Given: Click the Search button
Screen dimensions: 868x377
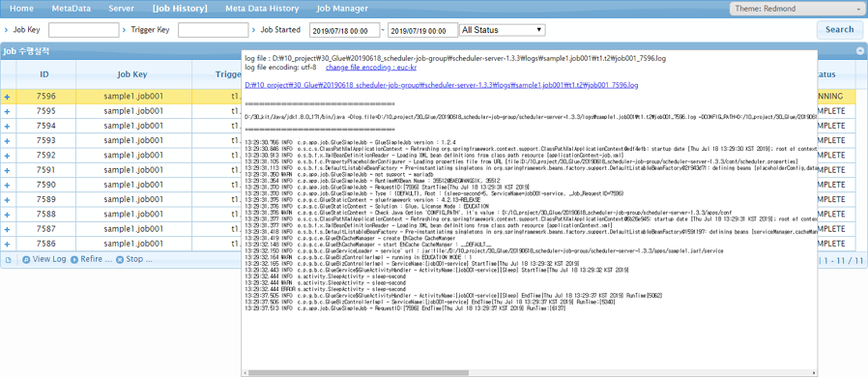Looking at the screenshot, I should point(839,29).
